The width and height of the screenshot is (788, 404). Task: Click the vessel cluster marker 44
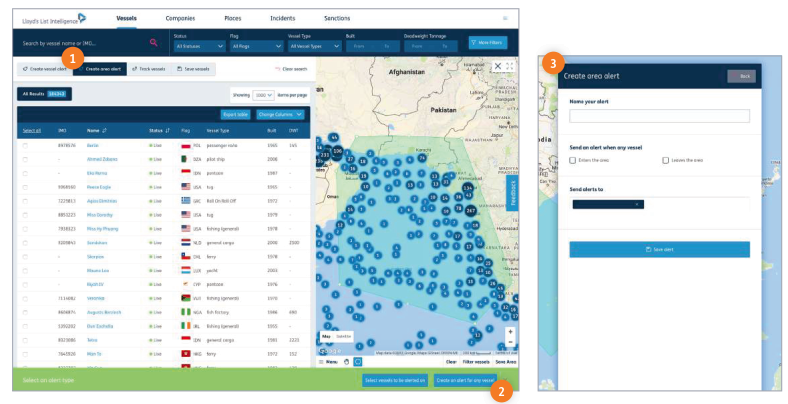tap(334, 137)
